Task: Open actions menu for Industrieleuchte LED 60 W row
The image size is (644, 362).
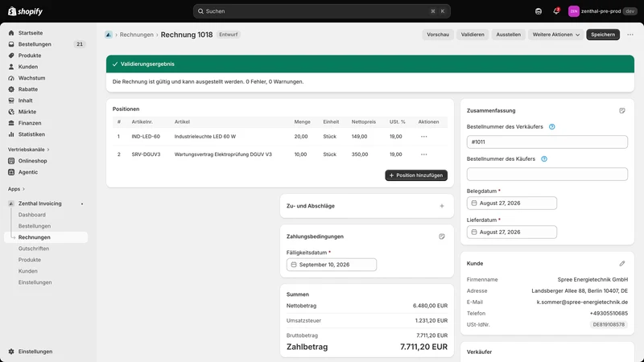Action: coord(424,136)
